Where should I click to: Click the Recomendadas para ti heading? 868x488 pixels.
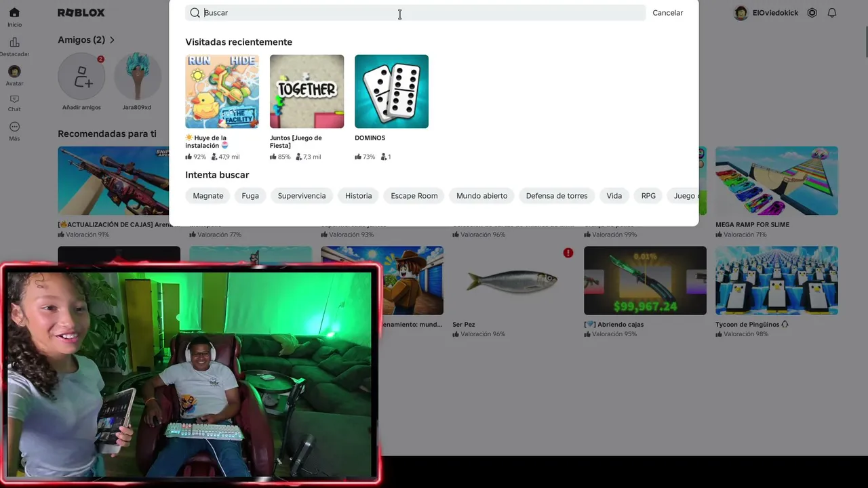107,134
